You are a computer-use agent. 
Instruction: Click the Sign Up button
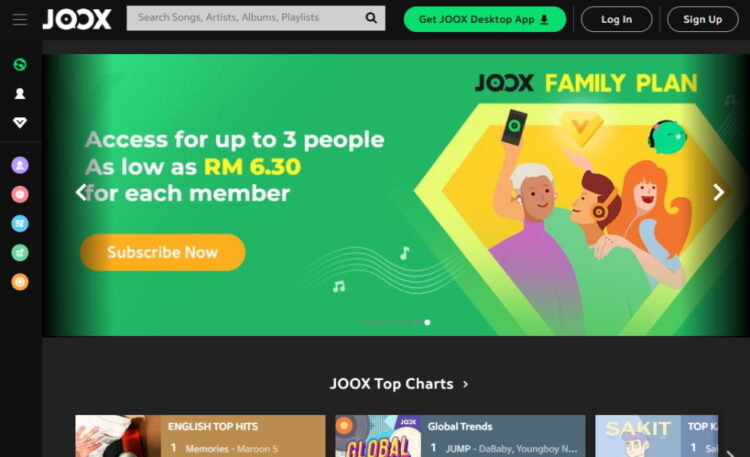702,19
